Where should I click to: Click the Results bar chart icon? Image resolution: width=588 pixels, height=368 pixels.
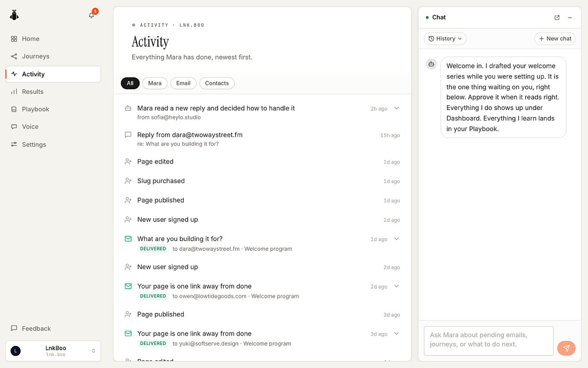click(x=14, y=92)
